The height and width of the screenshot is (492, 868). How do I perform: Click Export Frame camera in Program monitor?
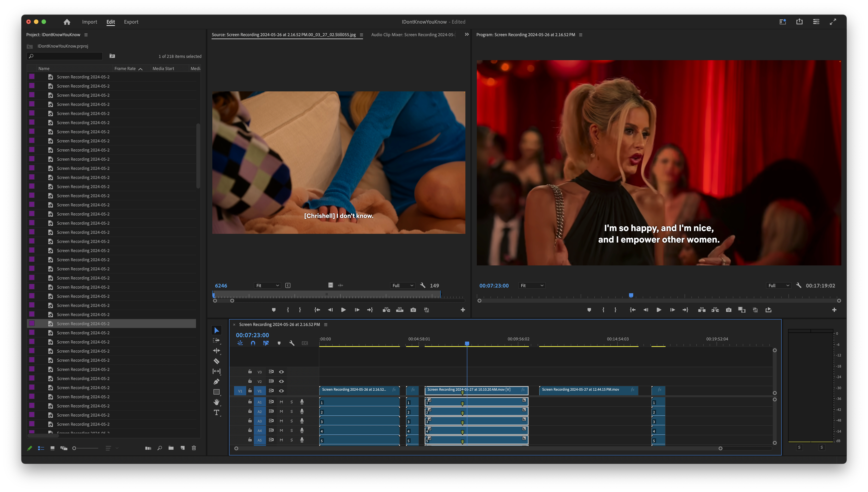(729, 310)
